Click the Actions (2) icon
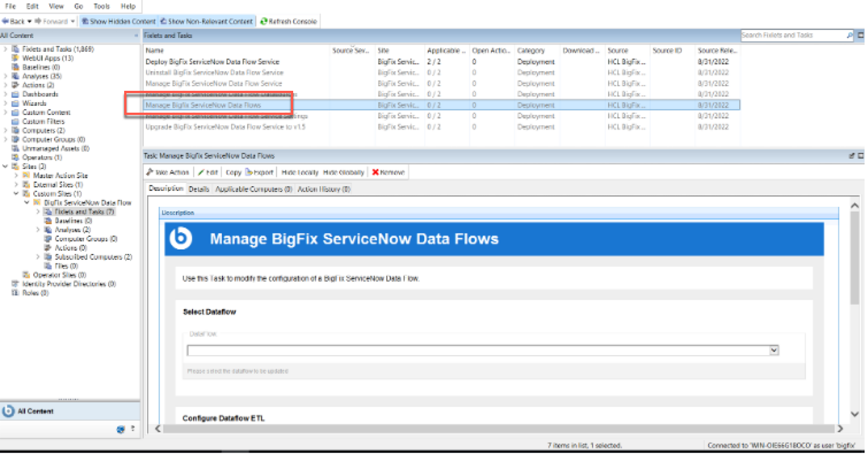The height and width of the screenshot is (454, 868). click(x=16, y=85)
